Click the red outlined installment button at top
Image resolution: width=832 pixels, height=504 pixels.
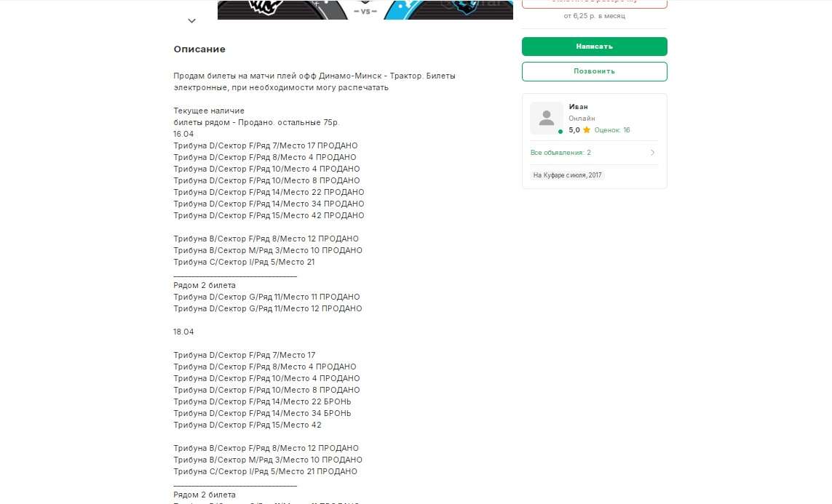pos(594,3)
